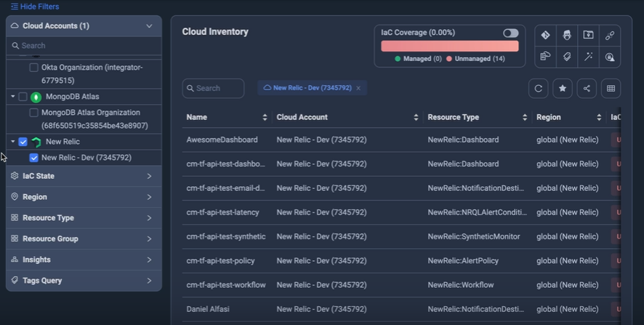Sort by Resource Type column arrows
This screenshot has width=644, height=325.
[x=525, y=118]
